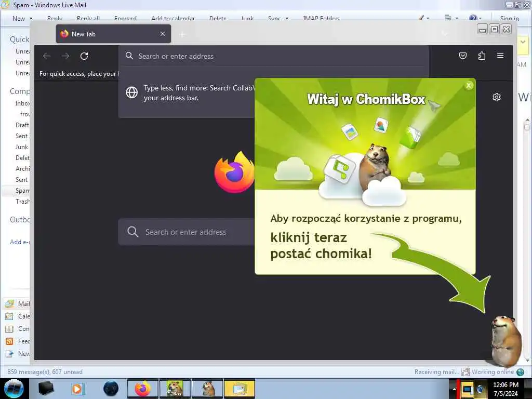Focus the center Search or enter address box
The width and height of the screenshot is (532, 399).
[186, 232]
